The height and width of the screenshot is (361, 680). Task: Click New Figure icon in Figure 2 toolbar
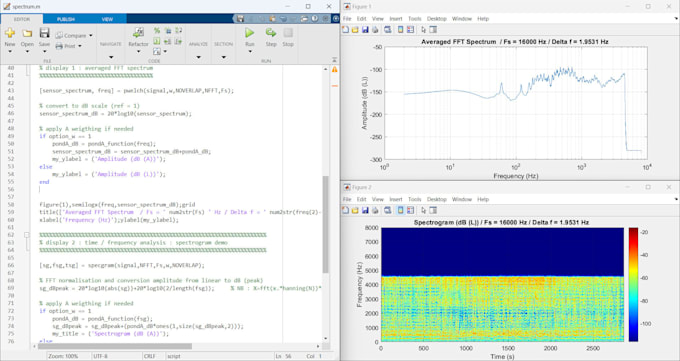pos(346,210)
